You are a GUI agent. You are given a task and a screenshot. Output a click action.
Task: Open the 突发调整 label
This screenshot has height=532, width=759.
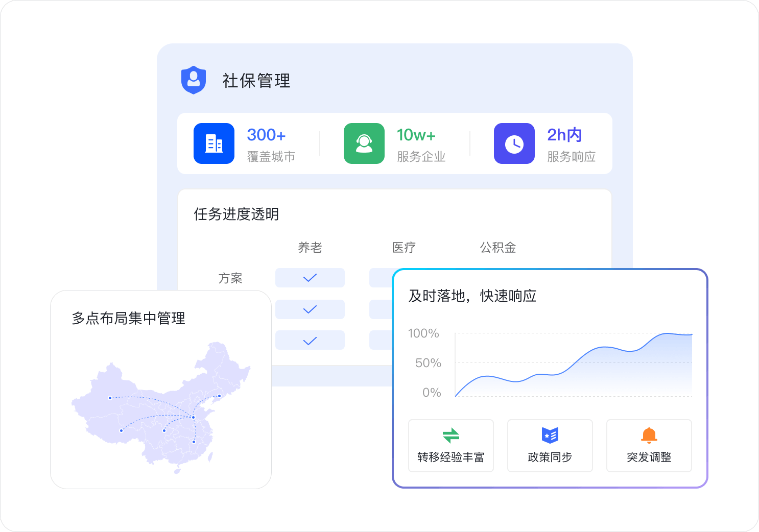[x=649, y=457]
